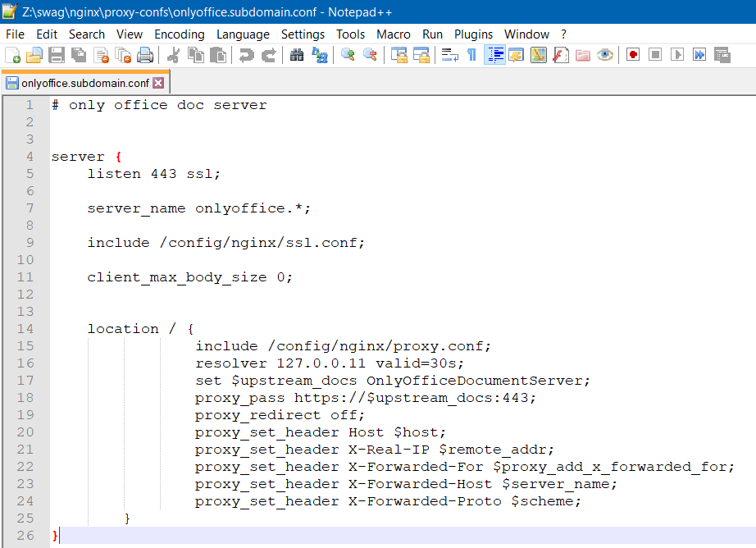The height and width of the screenshot is (548, 756).
Task: Open the Encoding menu
Action: 180,34
